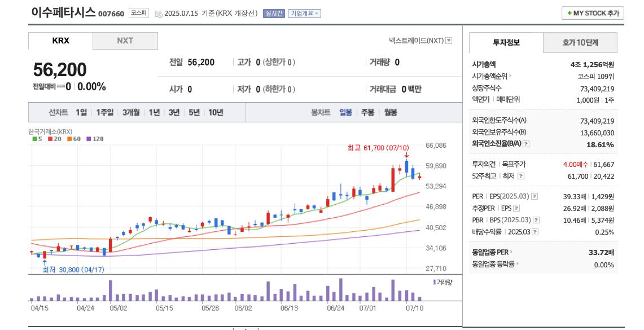Show the 3개월 line chart
The height and width of the screenshot is (330, 644).
pyautogui.click(x=131, y=112)
